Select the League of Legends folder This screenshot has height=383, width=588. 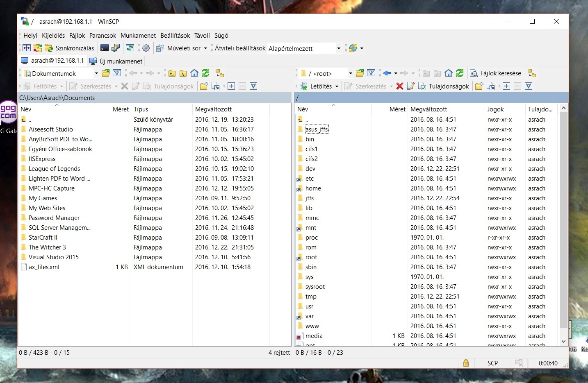[x=55, y=169]
